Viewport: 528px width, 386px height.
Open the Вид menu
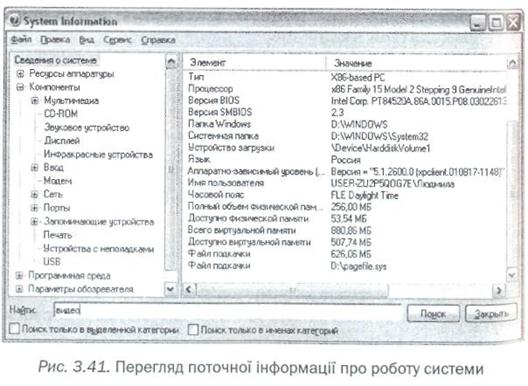coord(87,40)
